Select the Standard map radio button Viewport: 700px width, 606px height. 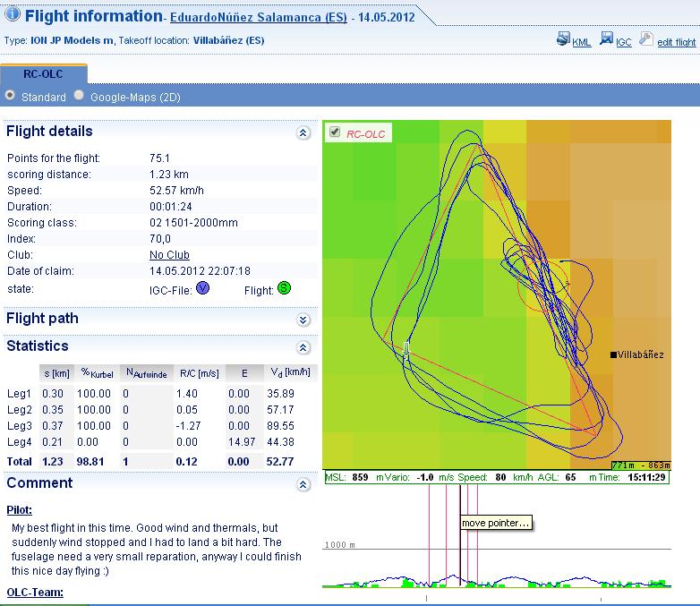click(x=10, y=96)
